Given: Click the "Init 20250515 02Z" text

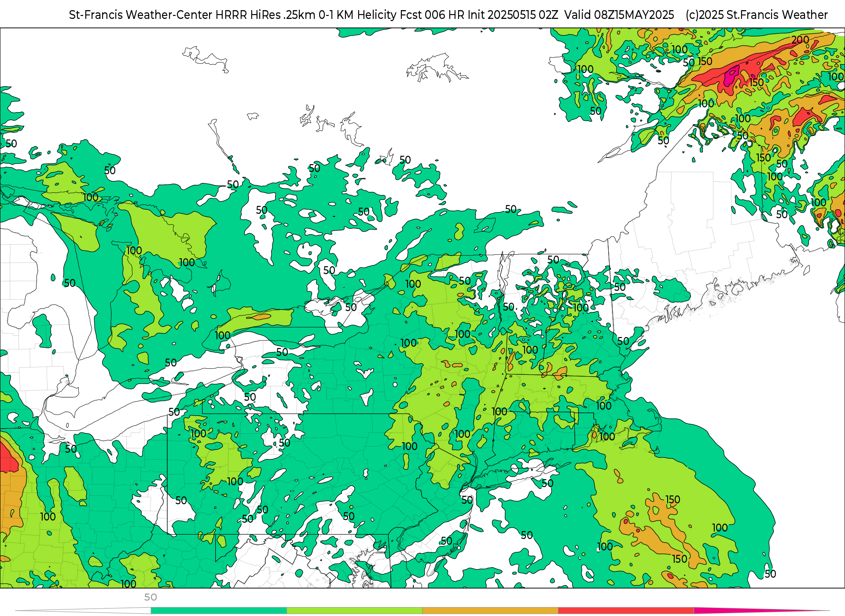Looking at the screenshot, I should (x=513, y=15).
